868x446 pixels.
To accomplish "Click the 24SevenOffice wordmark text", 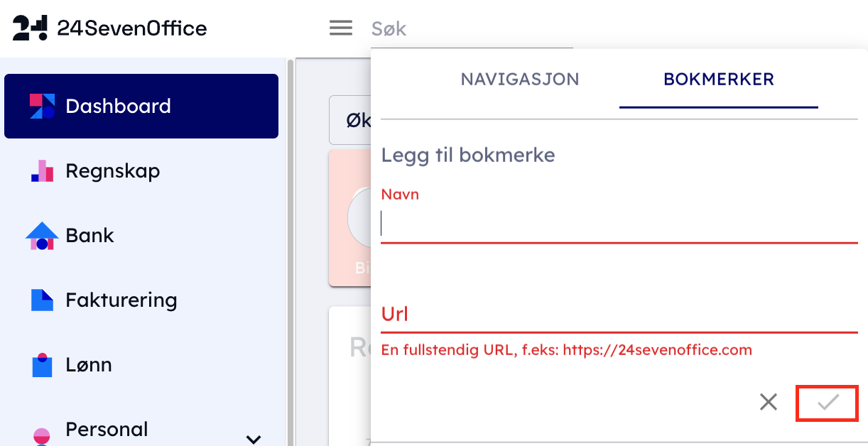I will click(x=132, y=28).
